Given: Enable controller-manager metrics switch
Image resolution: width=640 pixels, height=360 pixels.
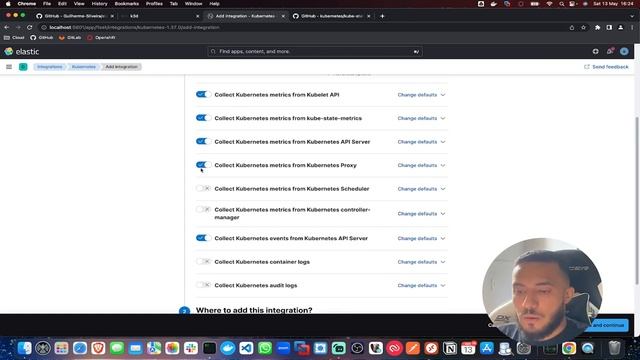Looking at the screenshot, I should click(203, 209).
